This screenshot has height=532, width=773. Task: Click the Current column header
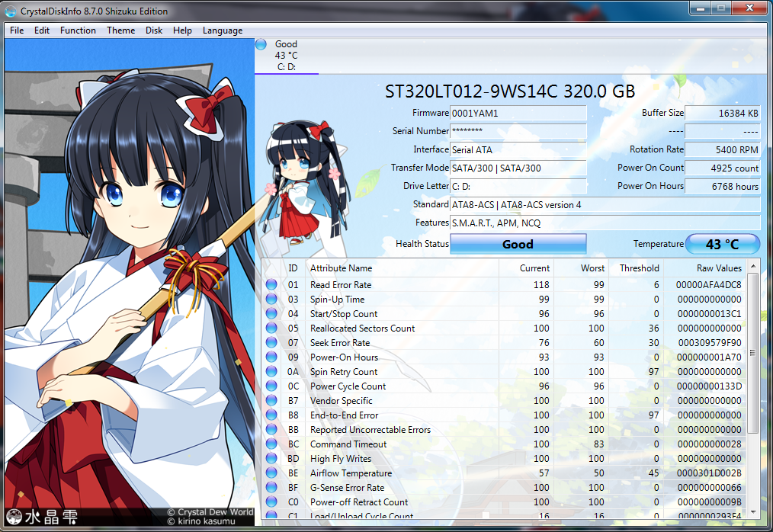527,268
